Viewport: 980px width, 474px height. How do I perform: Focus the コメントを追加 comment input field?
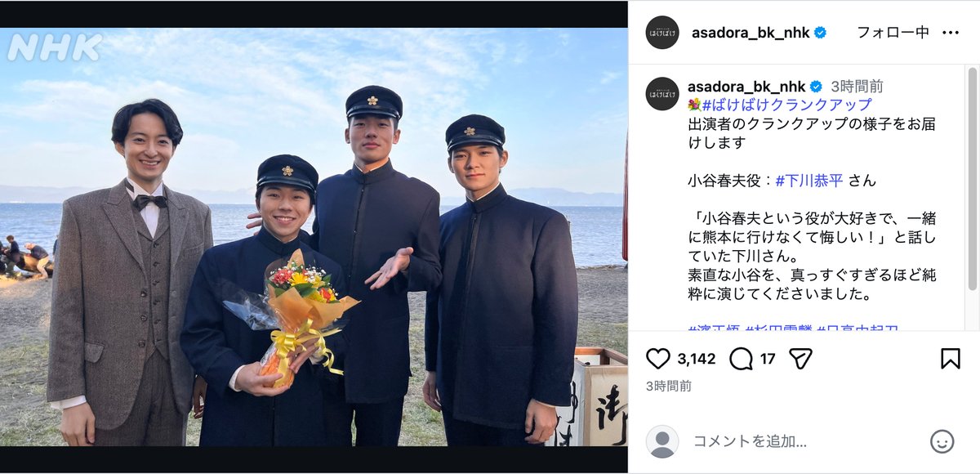[804, 441]
